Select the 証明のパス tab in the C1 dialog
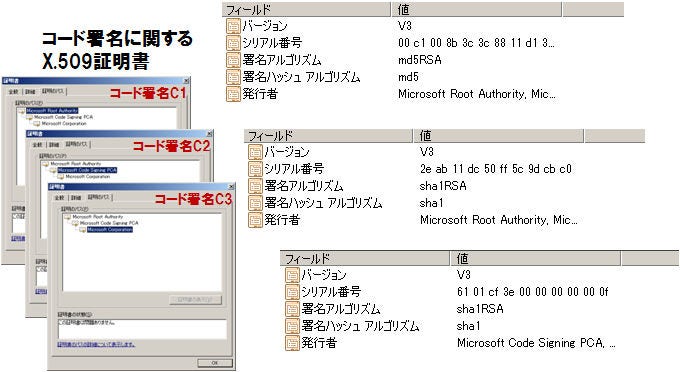Viewport: 680px width, 372px height. pos(52,91)
